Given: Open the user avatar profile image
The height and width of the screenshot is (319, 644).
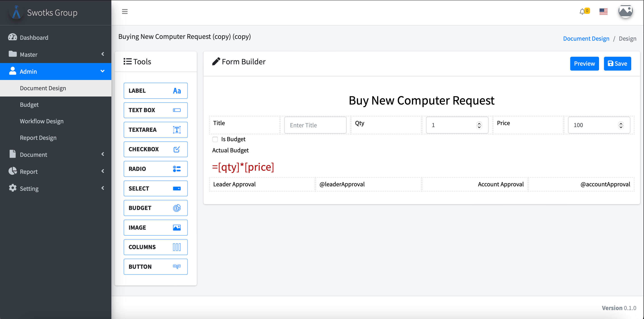Looking at the screenshot, I should [625, 11].
